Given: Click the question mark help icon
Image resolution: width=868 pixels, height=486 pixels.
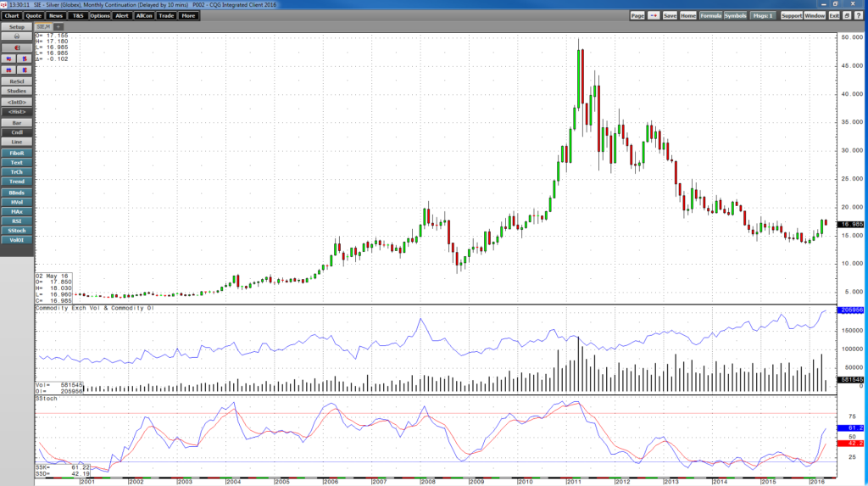Looking at the screenshot, I should (859, 15).
